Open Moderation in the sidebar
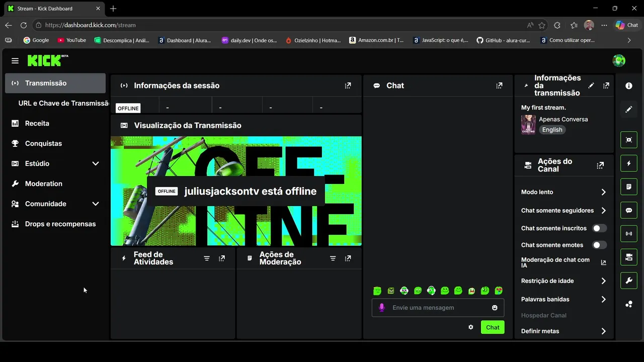This screenshot has height=362, width=644. (55, 184)
